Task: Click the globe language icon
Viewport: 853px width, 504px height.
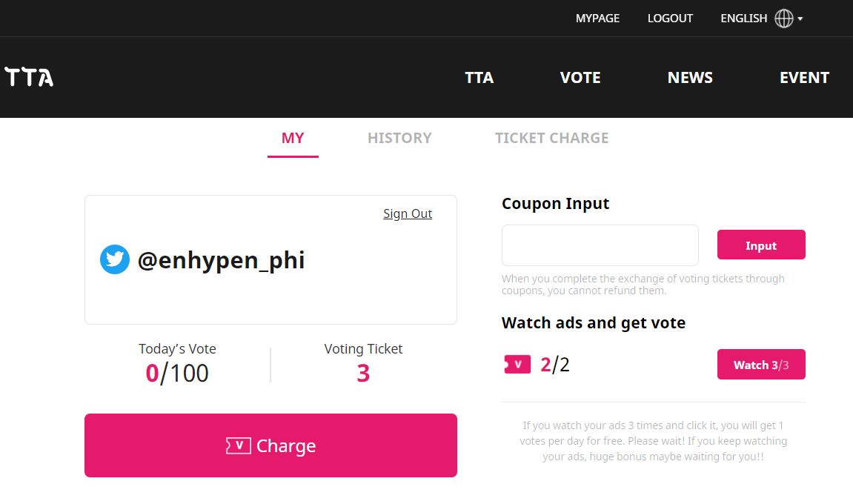Action: [x=784, y=19]
